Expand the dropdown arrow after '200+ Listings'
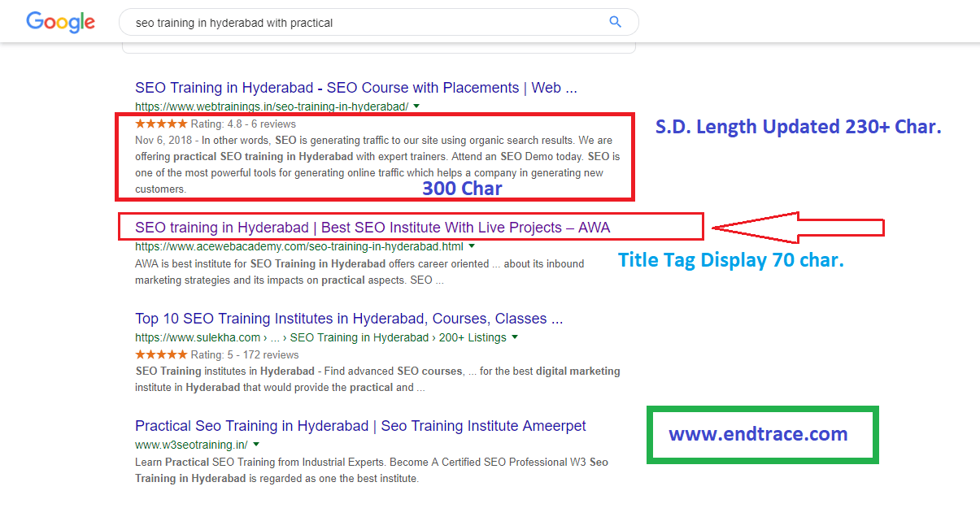The image size is (980, 517). click(x=515, y=337)
